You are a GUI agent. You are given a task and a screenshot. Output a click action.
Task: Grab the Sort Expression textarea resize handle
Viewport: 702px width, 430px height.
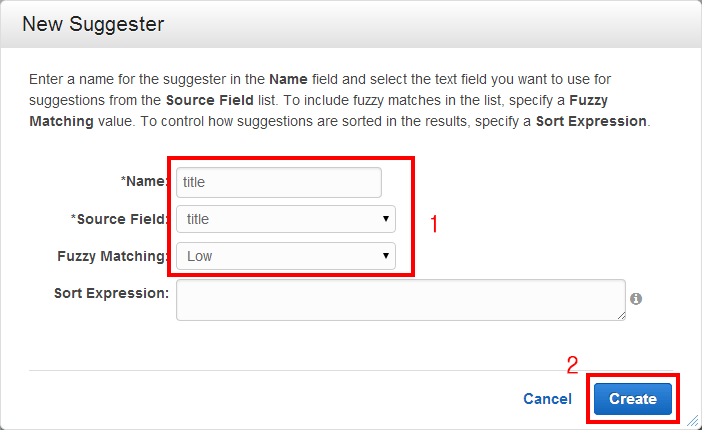(x=621, y=315)
